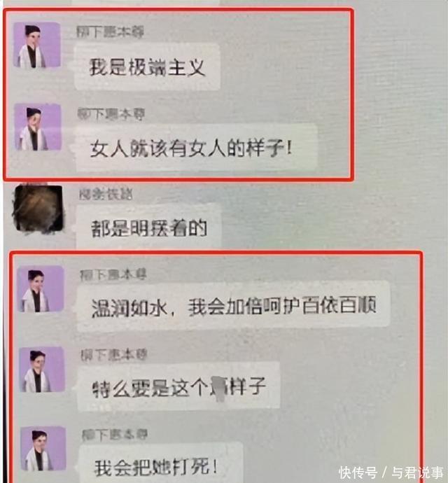Select the "女人就该有女人的样子!" message bubble

tap(196, 148)
